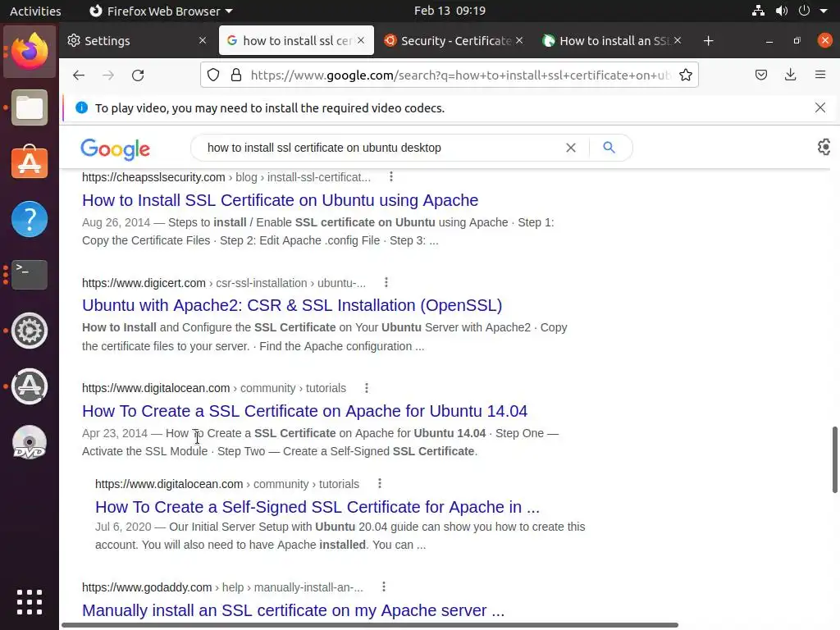This screenshot has width=840, height=630.
Task: Dismiss the video codecs notification
Action: pyautogui.click(x=819, y=107)
